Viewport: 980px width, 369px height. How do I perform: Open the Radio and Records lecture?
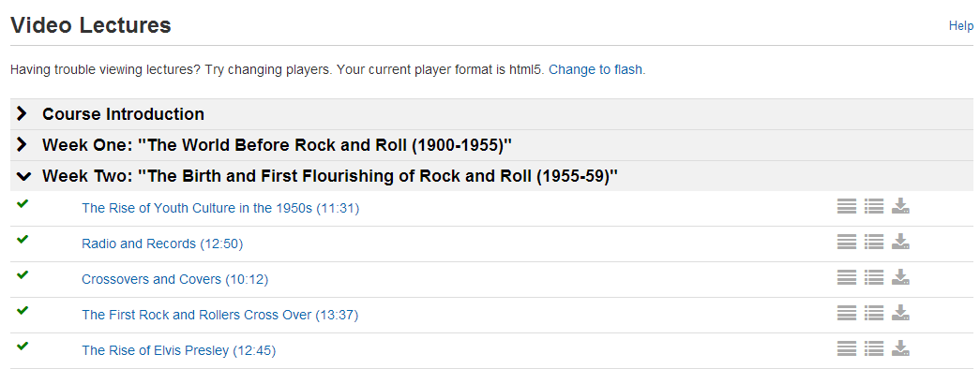[x=162, y=244]
